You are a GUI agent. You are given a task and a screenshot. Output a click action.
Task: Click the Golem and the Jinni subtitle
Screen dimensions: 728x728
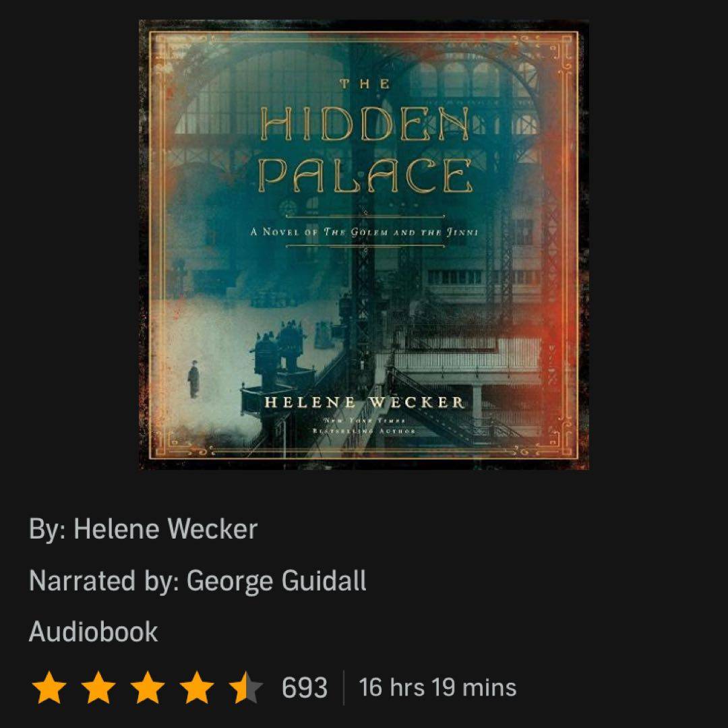coord(365,232)
